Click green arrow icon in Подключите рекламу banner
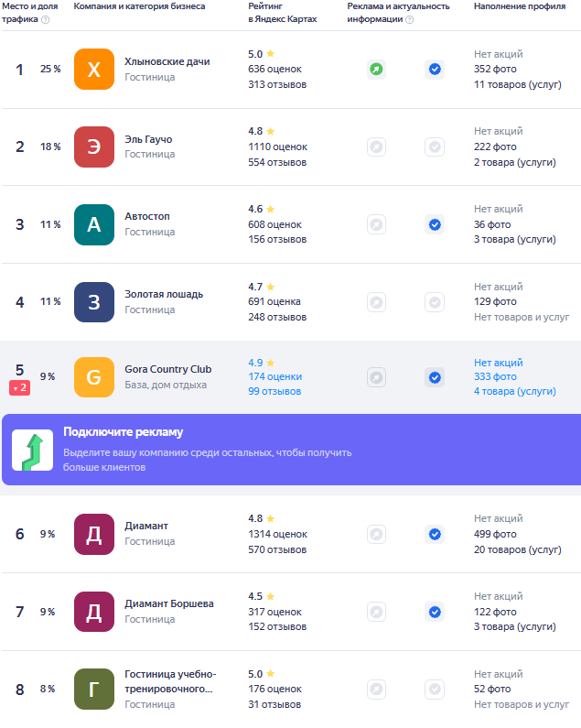581x728 pixels. point(33,451)
